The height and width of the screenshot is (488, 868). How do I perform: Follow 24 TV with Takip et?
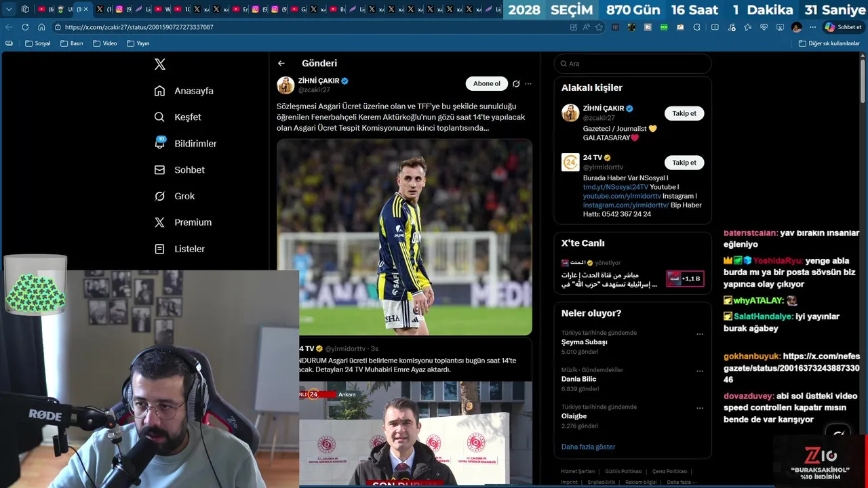[684, 163]
